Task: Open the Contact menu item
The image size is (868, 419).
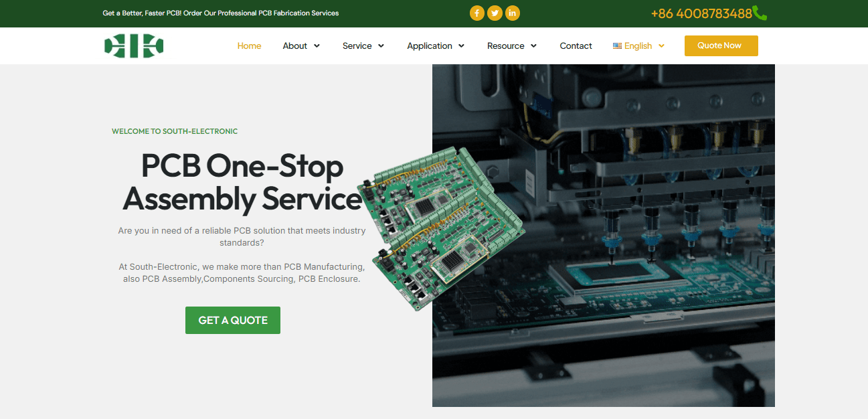Action: [576, 46]
